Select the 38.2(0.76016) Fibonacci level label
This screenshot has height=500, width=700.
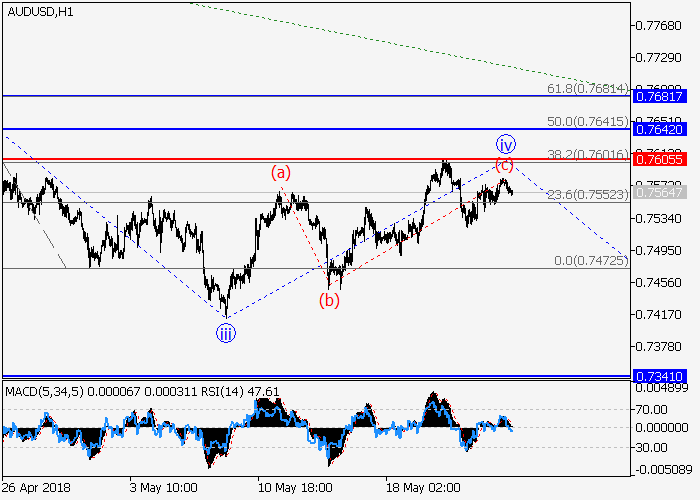click(590, 154)
